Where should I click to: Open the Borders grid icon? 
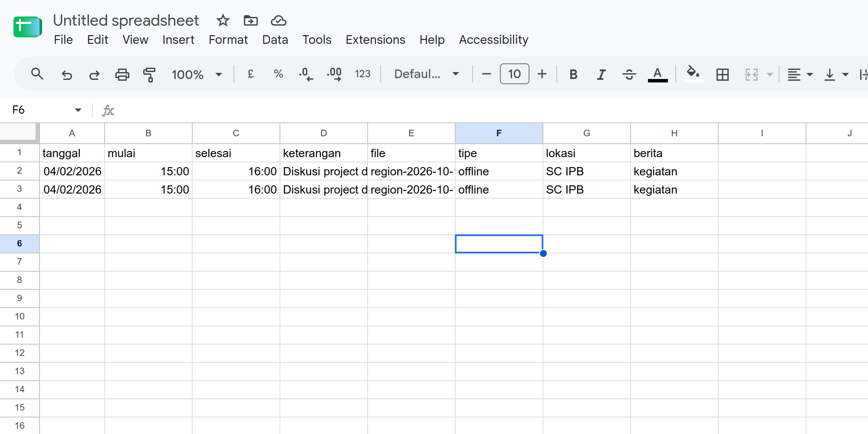723,75
